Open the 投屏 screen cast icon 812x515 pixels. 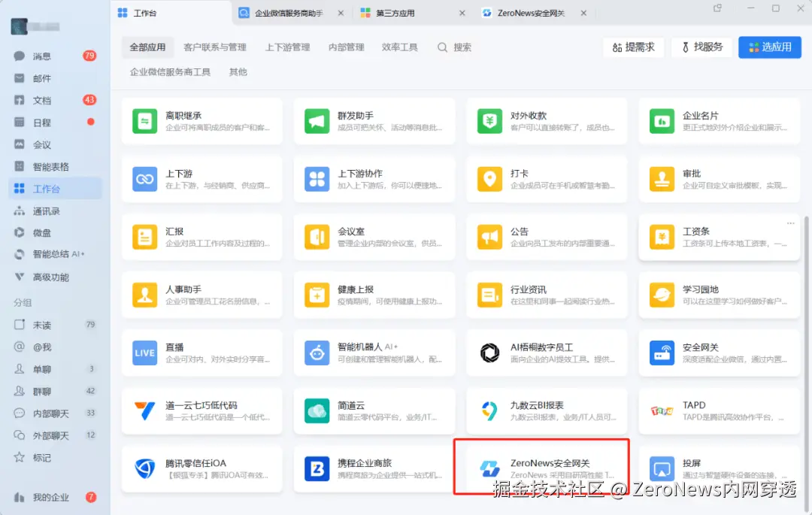point(662,469)
